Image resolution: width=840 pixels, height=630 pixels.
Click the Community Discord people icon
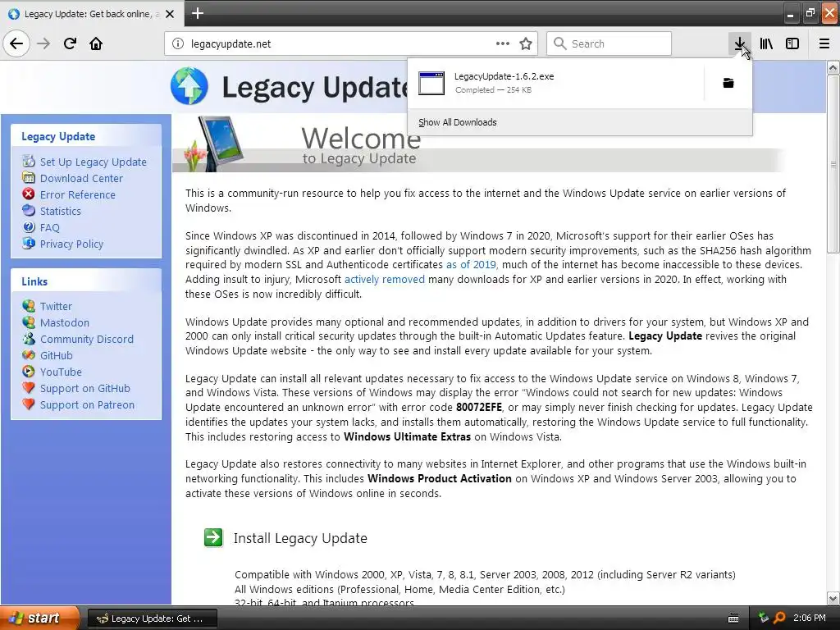pos(29,338)
